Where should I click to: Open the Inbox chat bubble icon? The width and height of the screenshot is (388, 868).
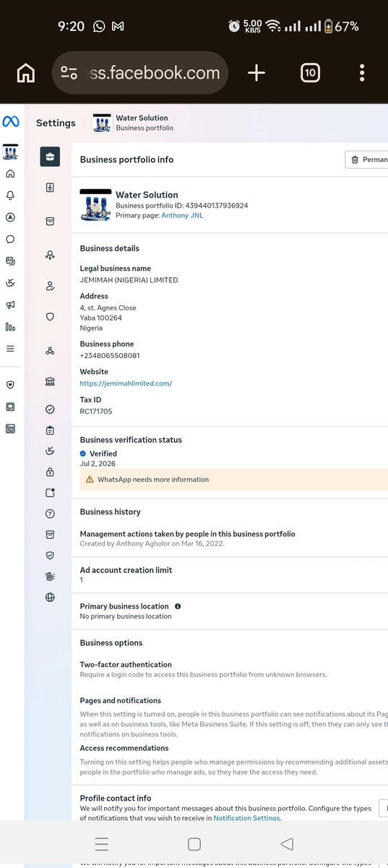click(10, 239)
